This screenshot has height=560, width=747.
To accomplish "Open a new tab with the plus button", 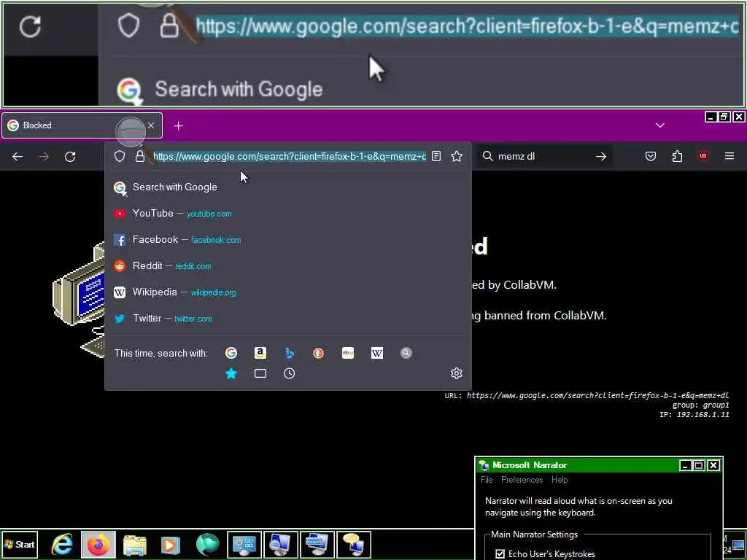I will [x=178, y=125].
